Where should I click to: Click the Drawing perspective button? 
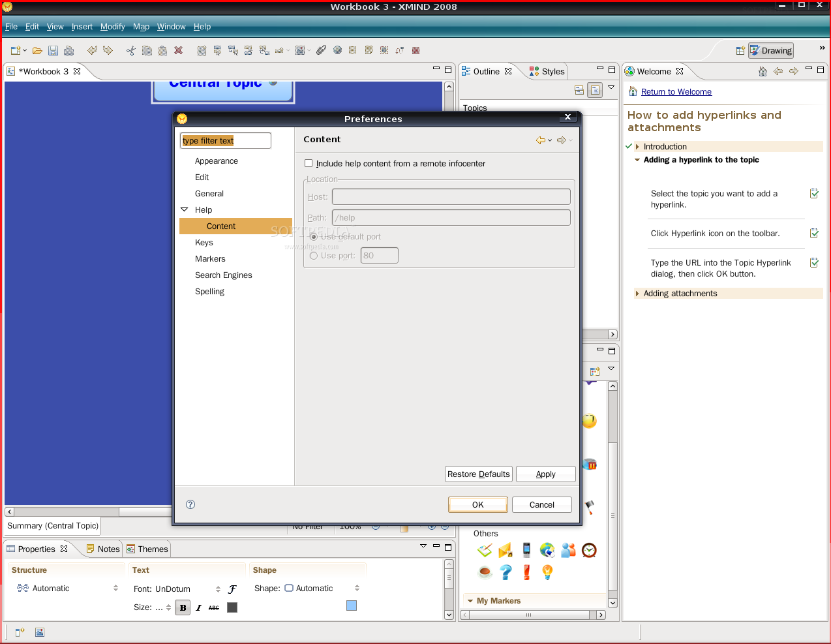point(770,51)
